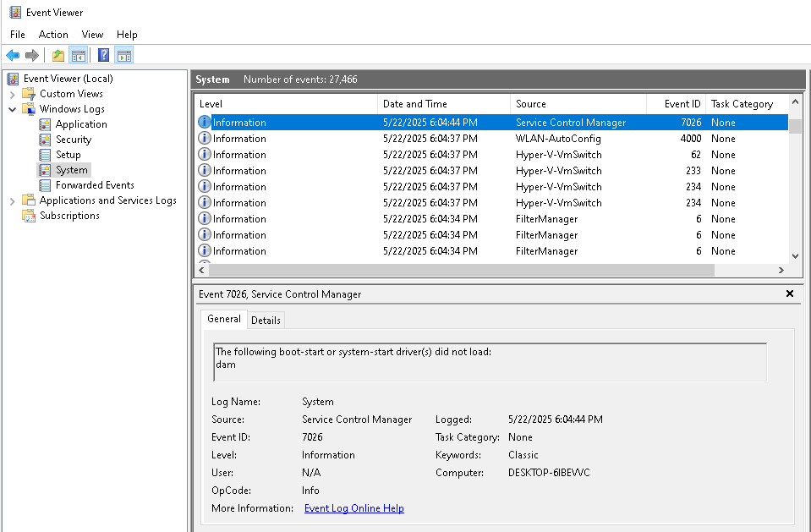Sort by the Level column header
The height and width of the screenshot is (532, 811).
click(286, 103)
